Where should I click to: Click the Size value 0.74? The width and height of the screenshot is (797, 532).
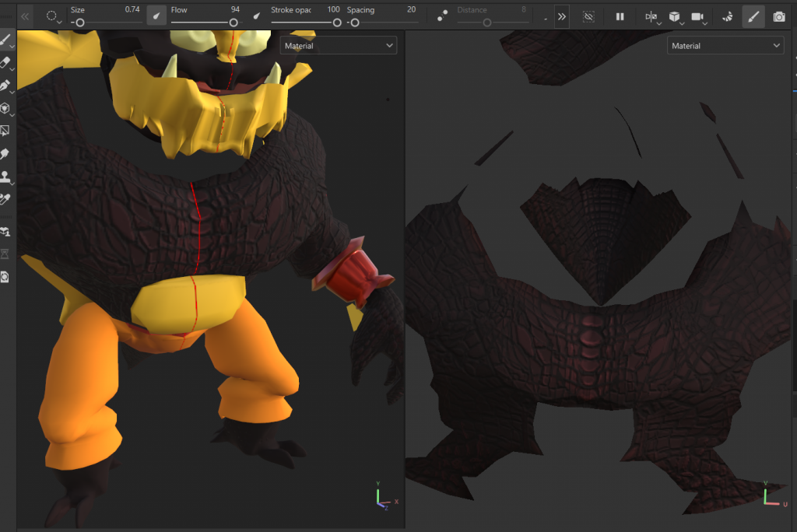132,9
